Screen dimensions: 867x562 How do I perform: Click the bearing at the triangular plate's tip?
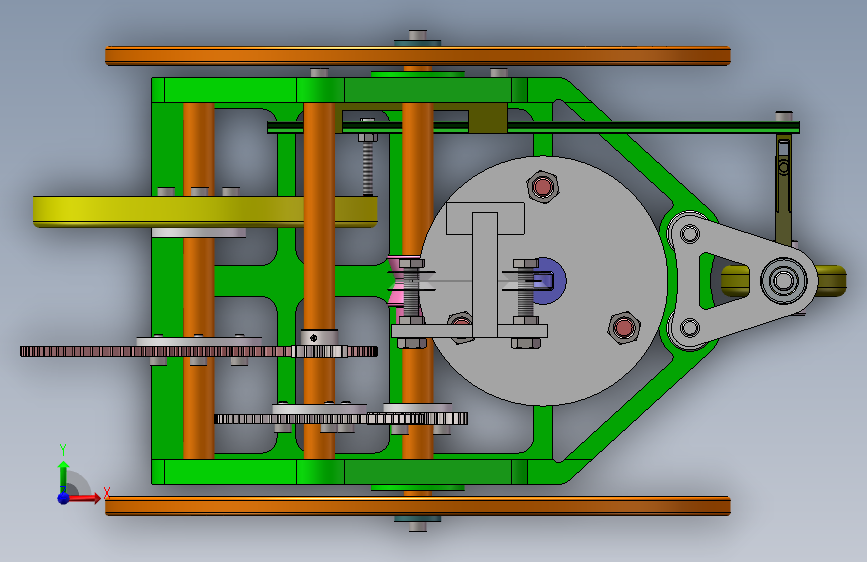tap(783, 280)
